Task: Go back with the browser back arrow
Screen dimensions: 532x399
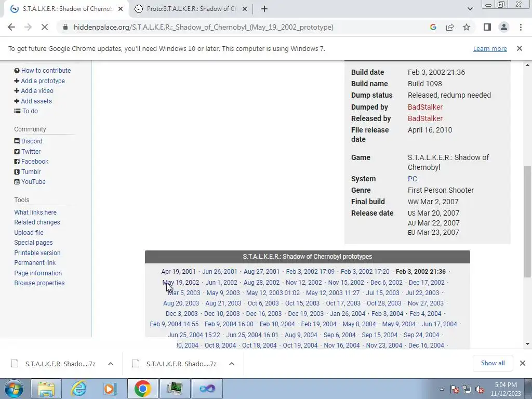Action: coord(11,27)
